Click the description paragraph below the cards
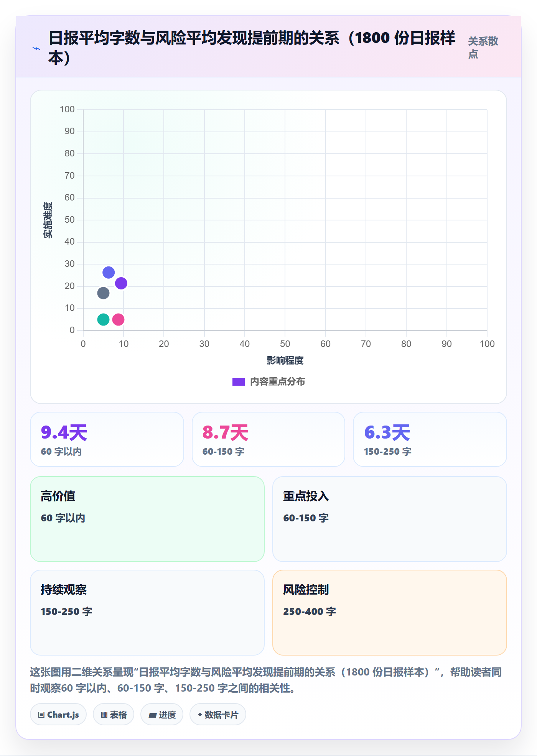Viewport: 537px width, 756px height. pos(266,680)
